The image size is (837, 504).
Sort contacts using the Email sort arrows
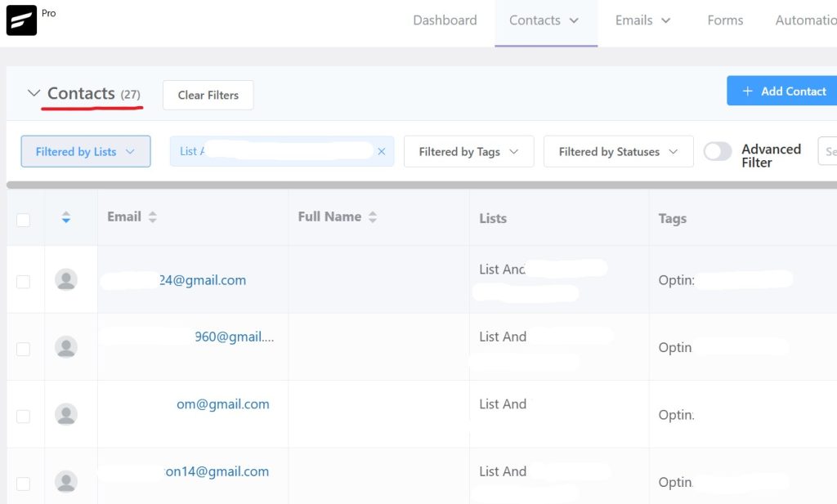tap(151, 216)
